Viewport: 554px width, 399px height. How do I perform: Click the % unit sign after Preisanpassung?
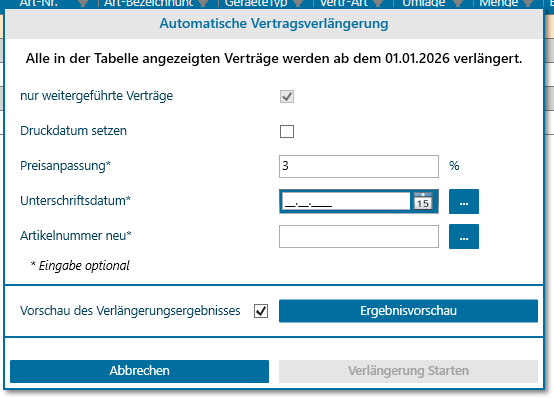[x=454, y=166]
